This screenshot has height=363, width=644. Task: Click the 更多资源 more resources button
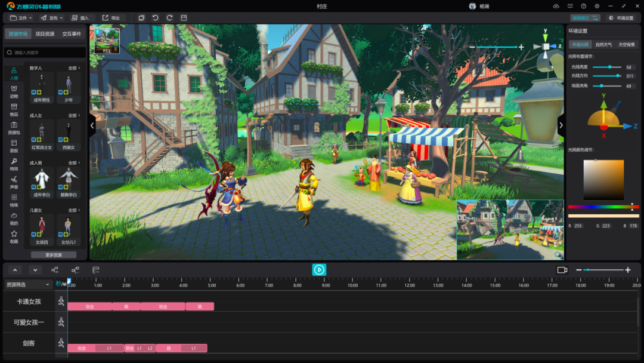pos(54,255)
